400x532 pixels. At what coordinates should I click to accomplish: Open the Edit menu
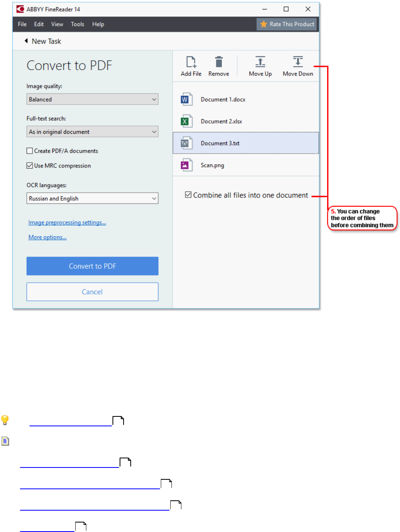pos(39,24)
